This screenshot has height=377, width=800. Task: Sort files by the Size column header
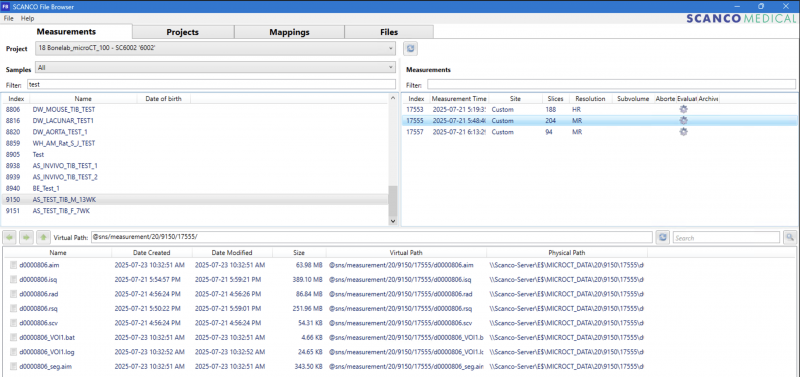(299, 253)
